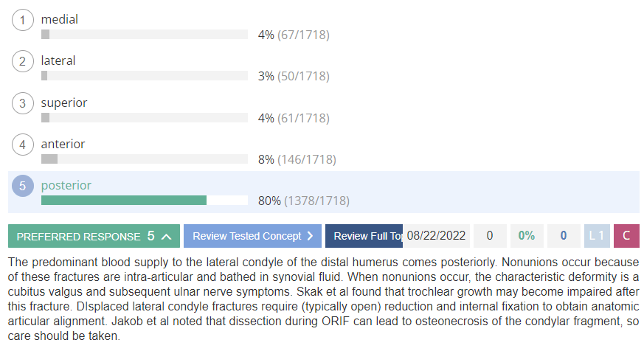Screen dimensions: 644x351
Task: Click the right chevron on Review Tested Concept
Action: 310,236
